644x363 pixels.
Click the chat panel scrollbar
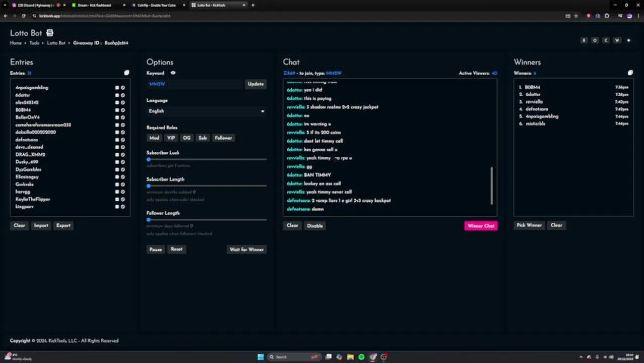click(492, 186)
